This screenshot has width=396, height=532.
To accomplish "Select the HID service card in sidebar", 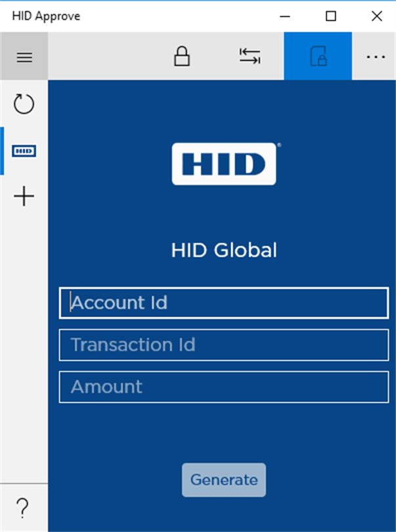I will [x=24, y=150].
